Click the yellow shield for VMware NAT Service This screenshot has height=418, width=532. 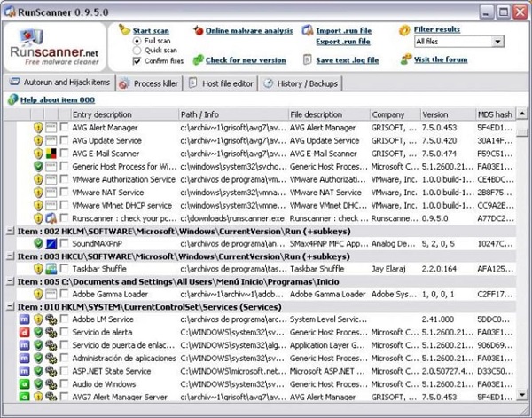click(38, 193)
